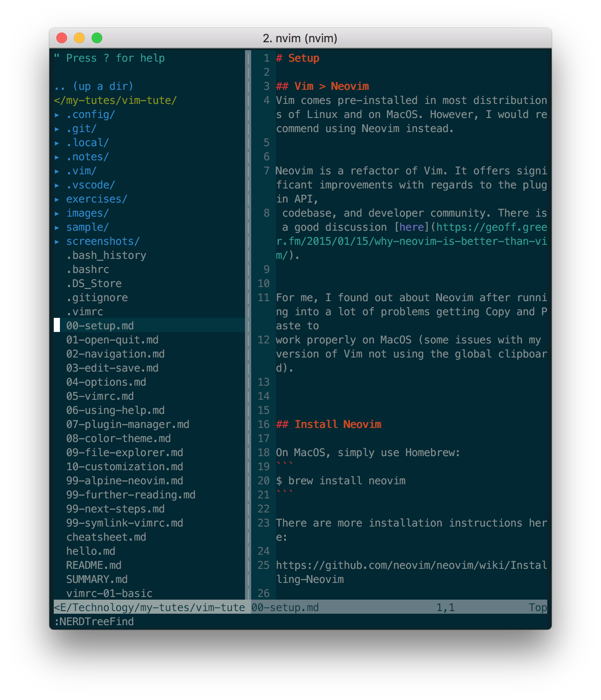Viewport: 601px width, 700px height.
Task: Open 05-vimrc.md in the tree
Action: pos(100,396)
